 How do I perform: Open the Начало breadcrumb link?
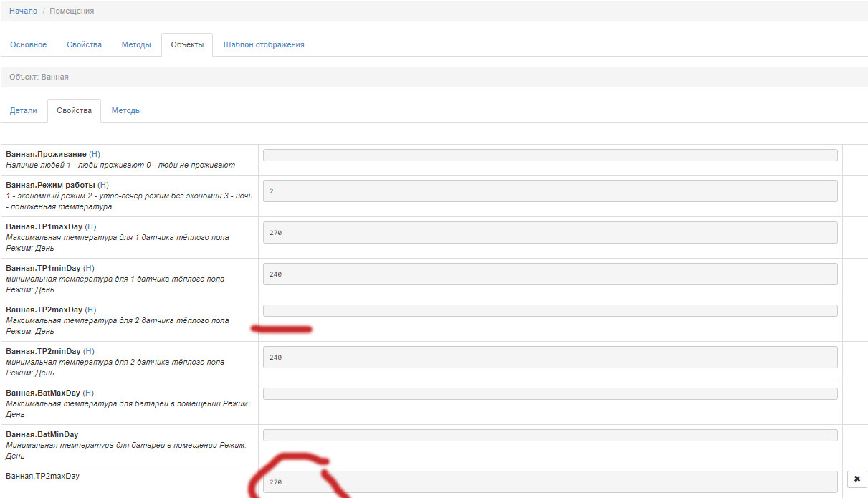(x=23, y=11)
